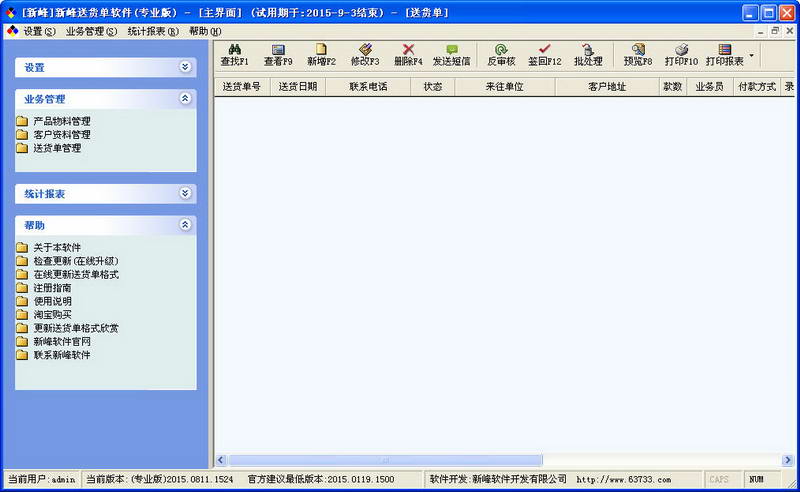Screen dimensions: 800x492
Task: Click the 款数 column header
Action: click(673, 87)
